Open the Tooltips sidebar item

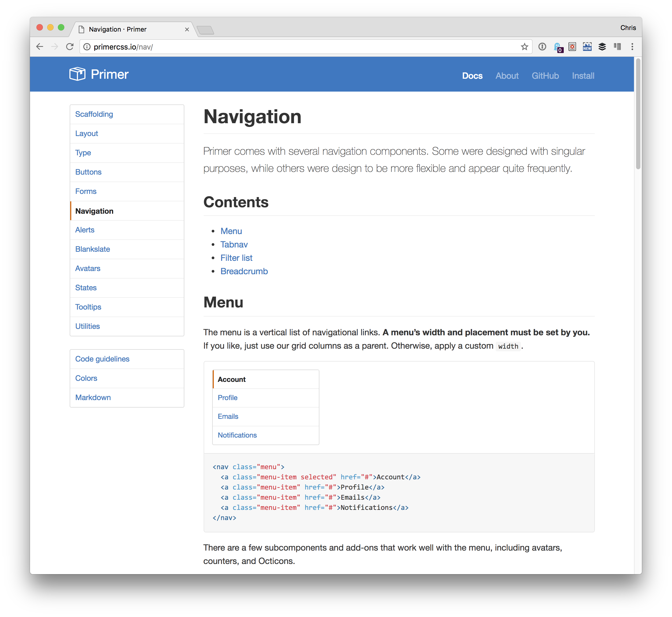(x=127, y=307)
